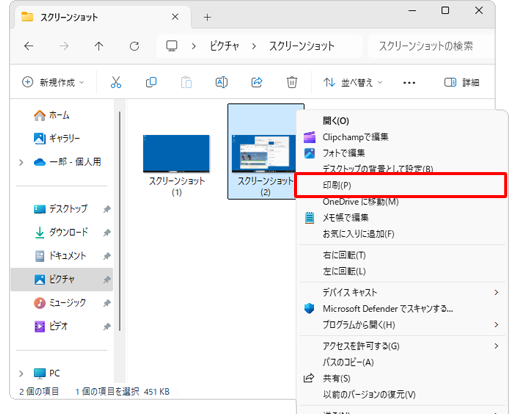
Task: Close the スクリーンショット tab
Action: point(175,17)
